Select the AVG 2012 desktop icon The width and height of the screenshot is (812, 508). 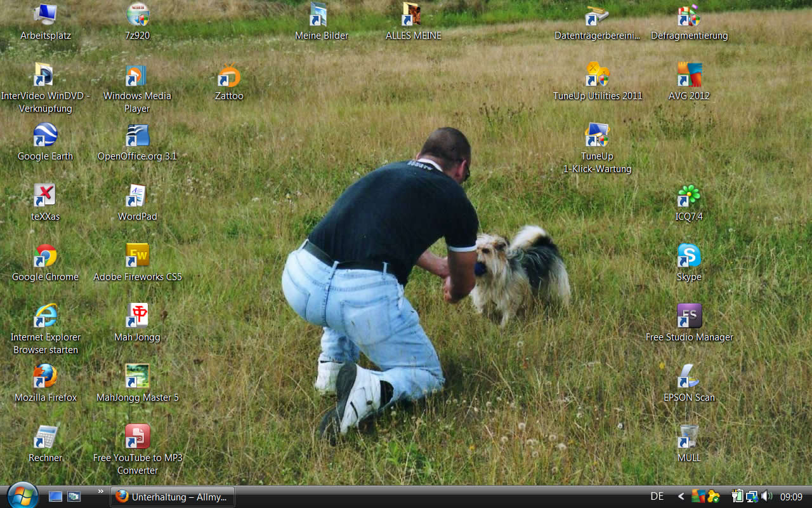[x=689, y=75]
